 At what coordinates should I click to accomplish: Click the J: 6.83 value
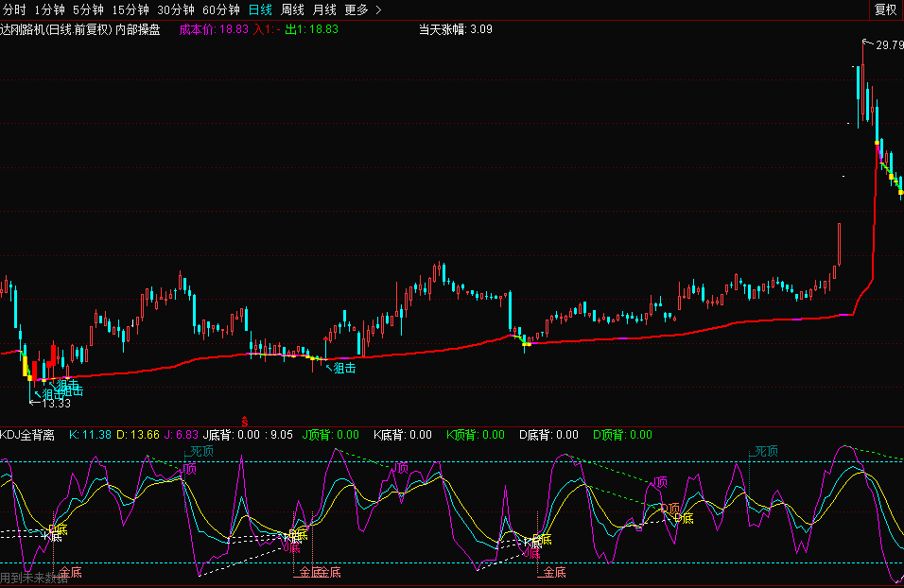(x=182, y=435)
